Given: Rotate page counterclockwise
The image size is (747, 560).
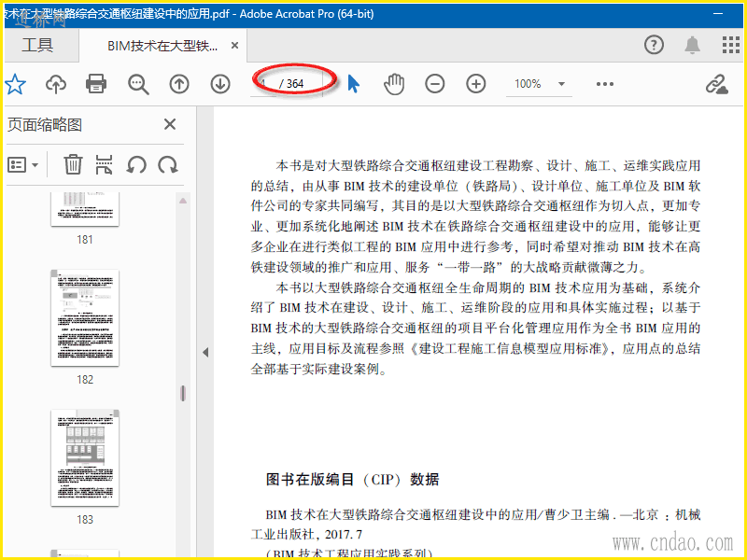Looking at the screenshot, I should click(136, 165).
